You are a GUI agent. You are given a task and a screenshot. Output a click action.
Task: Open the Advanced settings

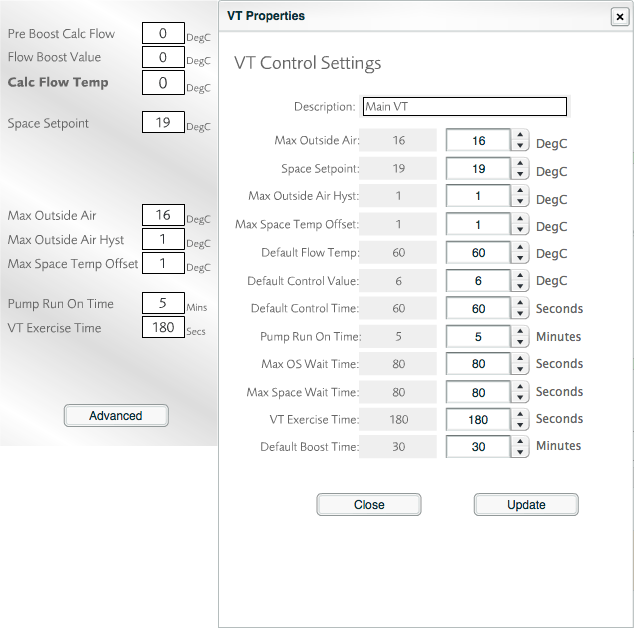[x=116, y=416]
